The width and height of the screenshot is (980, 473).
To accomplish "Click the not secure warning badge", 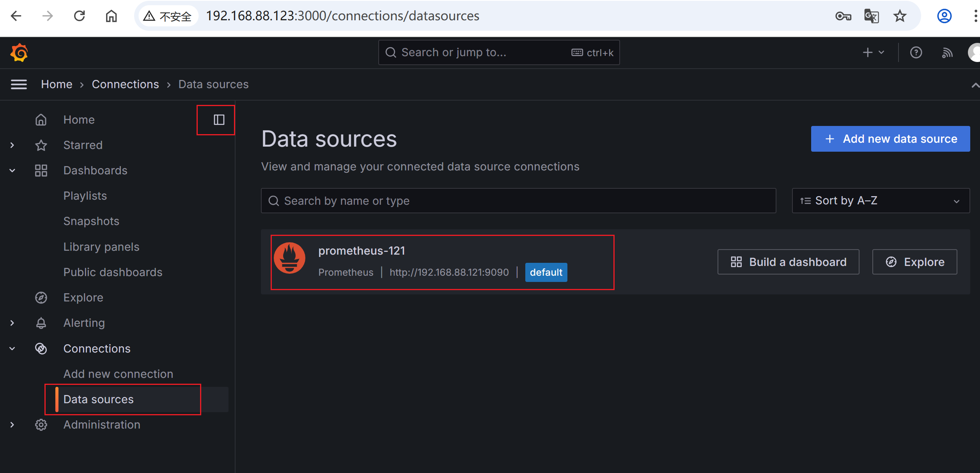I will [168, 16].
